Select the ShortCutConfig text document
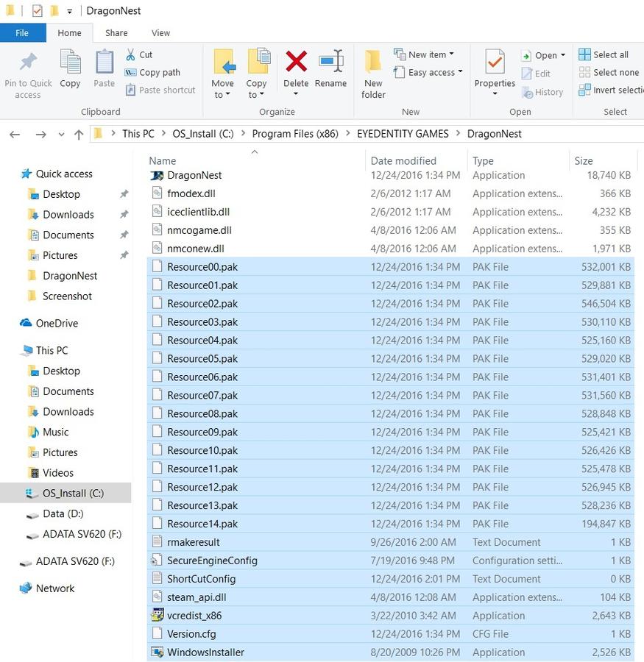Viewport: 644px width, 662px height. 391,579
